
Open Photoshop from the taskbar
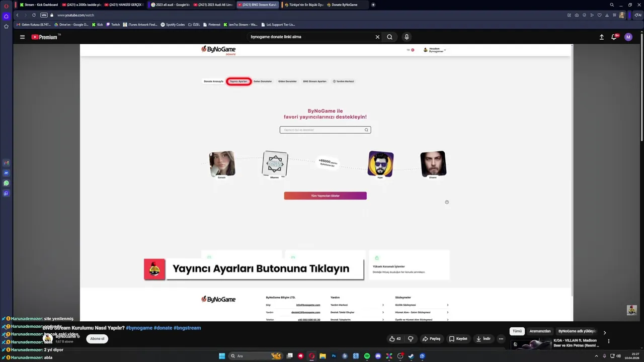(x=334, y=356)
